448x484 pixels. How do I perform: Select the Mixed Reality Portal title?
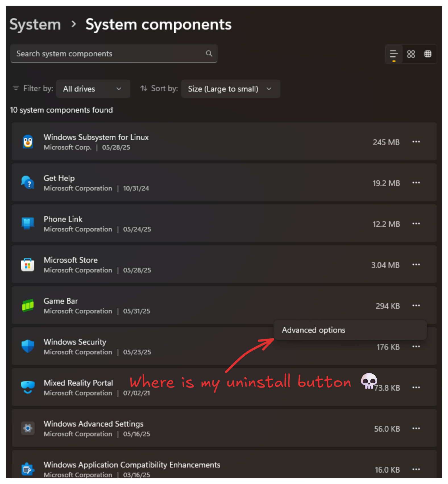coord(78,383)
